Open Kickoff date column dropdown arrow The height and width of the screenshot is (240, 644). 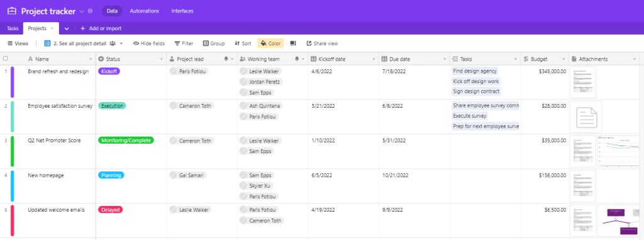point(374,59)
